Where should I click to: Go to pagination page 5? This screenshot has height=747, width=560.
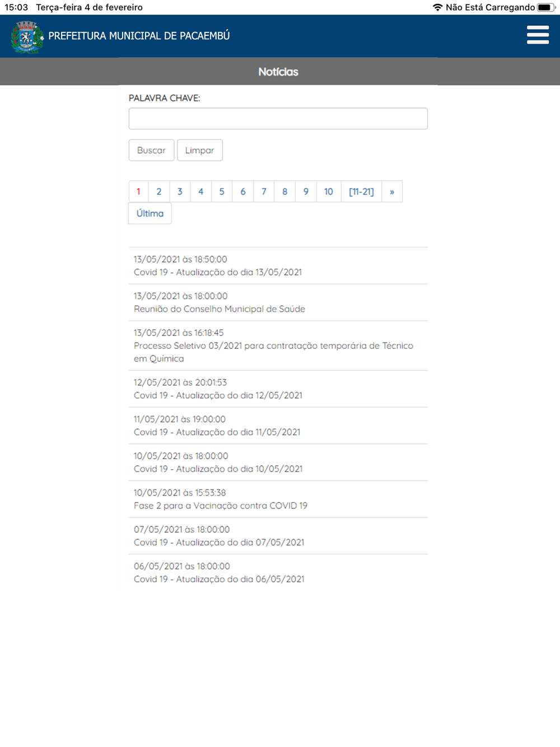222,192
